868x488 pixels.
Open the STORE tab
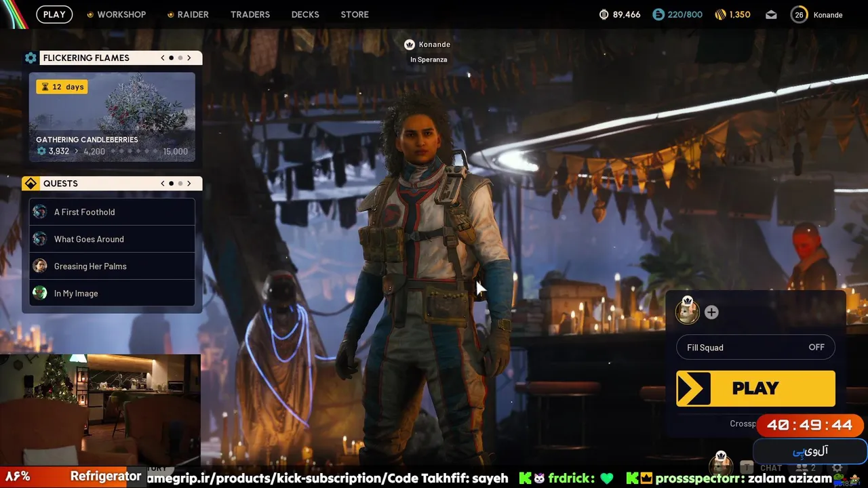(355, 14)
